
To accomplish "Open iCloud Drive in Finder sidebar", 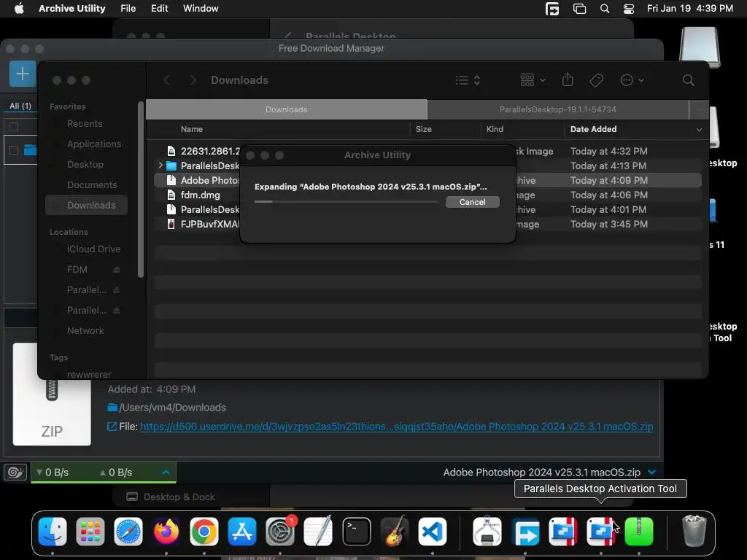I will pyautogui.click(x=93, y=249).
